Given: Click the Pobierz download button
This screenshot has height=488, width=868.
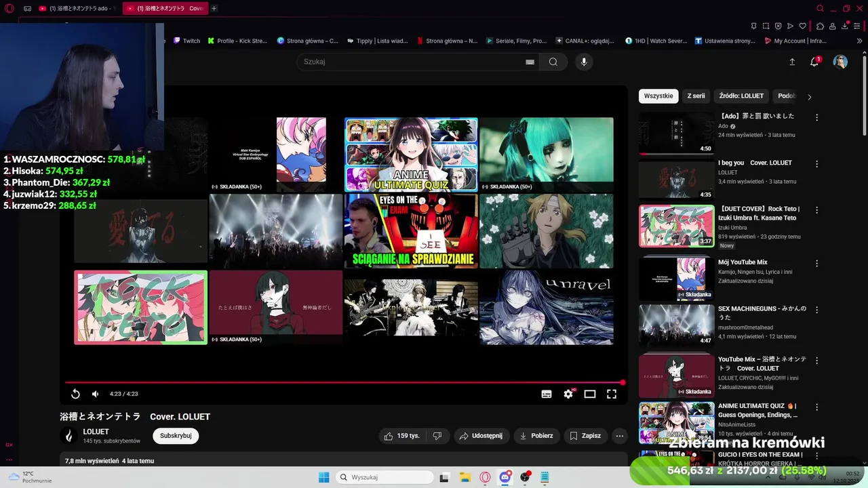Looking at the screenshot, I should click(x=536, y=436).
